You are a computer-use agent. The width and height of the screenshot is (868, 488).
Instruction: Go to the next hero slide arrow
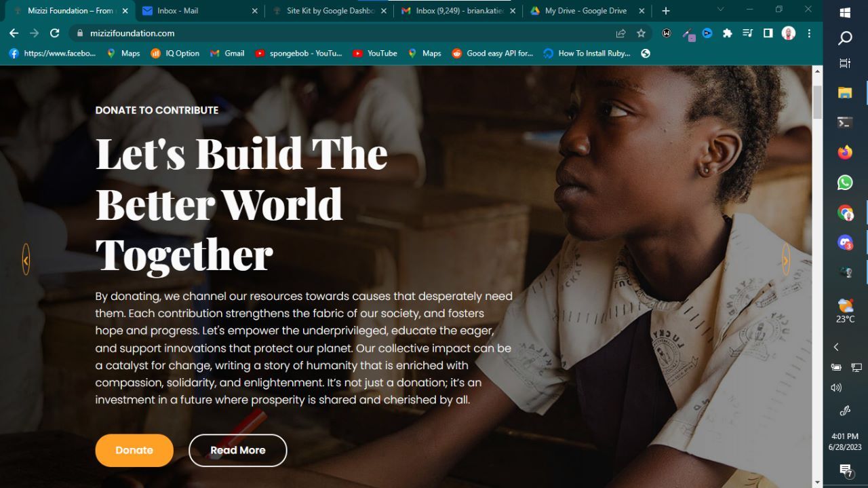pyautogui.click(x=786, y=260)
